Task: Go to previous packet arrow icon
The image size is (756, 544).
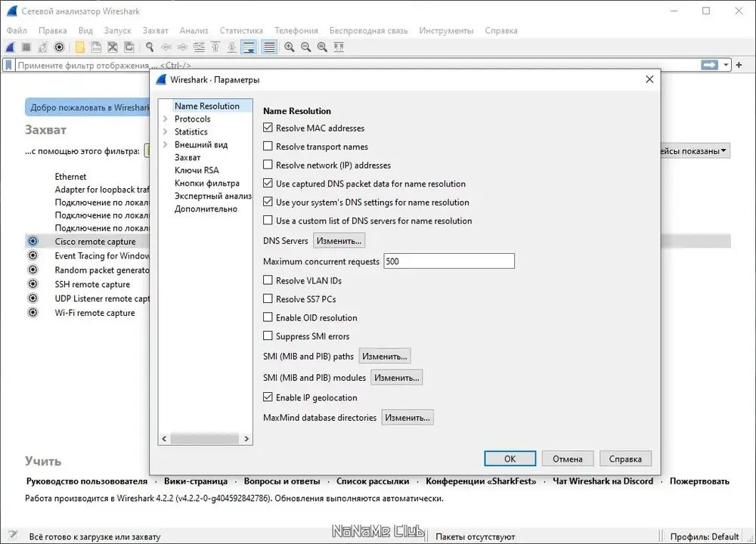Action: click(x=166, y=47)
